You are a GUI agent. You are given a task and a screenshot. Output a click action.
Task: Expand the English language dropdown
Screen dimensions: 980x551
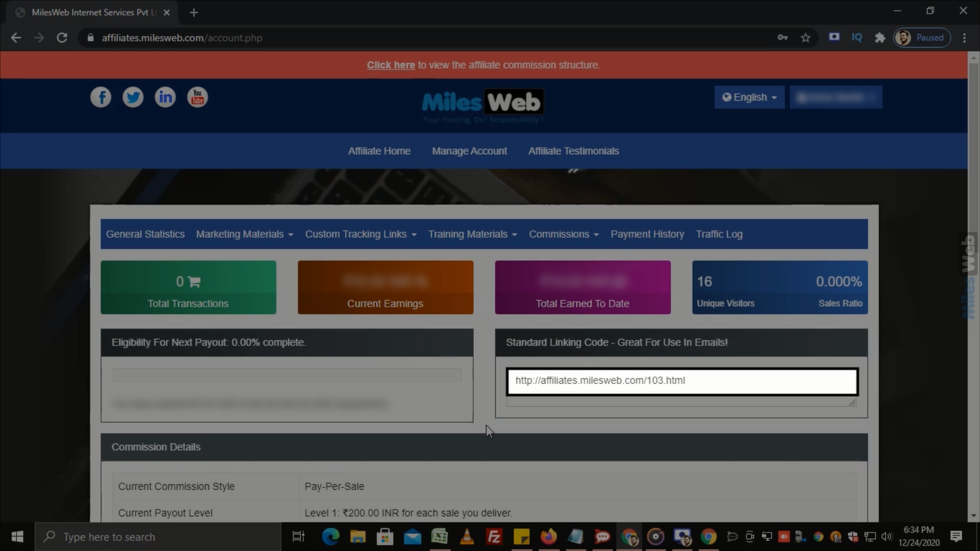(749, 97)
